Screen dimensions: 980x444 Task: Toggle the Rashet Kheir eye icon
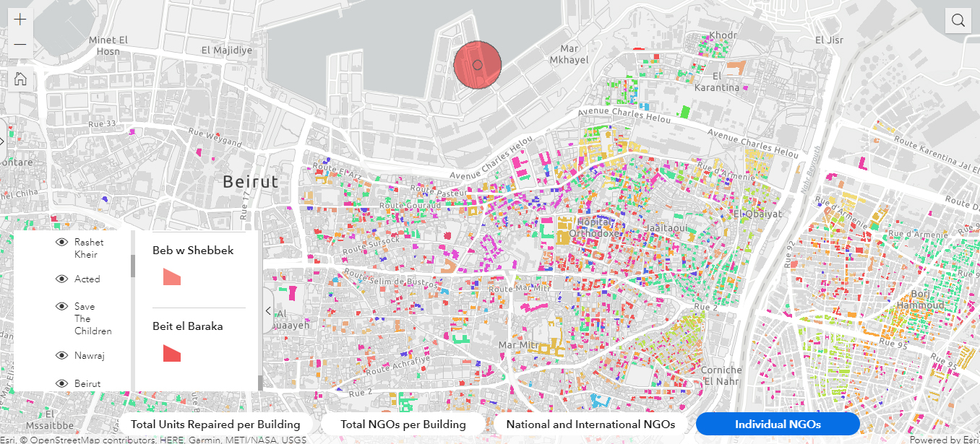[61, 242]
